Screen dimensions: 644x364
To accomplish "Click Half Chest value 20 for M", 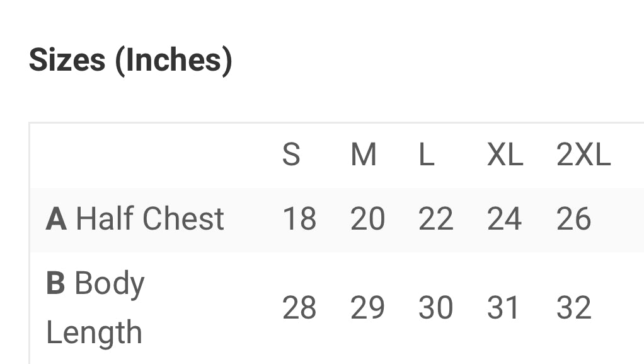I will (367, 220).
